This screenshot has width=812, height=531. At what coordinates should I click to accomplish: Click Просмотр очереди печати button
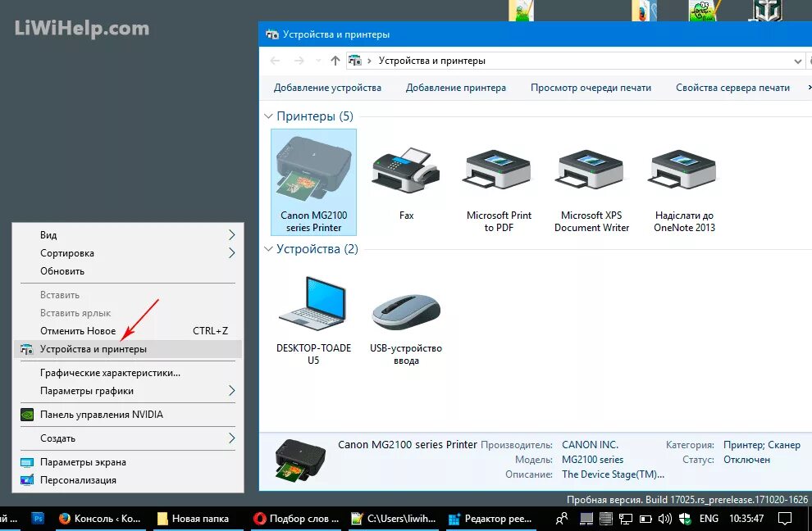pos(591,88)
